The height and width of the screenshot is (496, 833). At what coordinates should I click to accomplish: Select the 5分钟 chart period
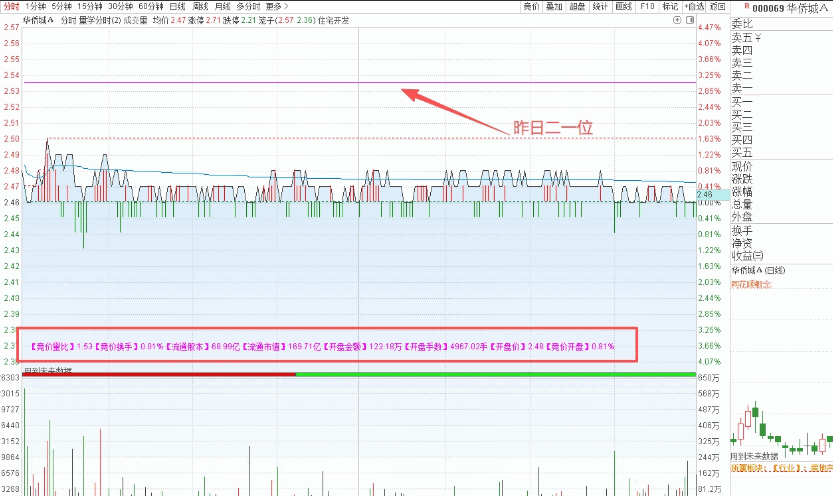(62, 6)
